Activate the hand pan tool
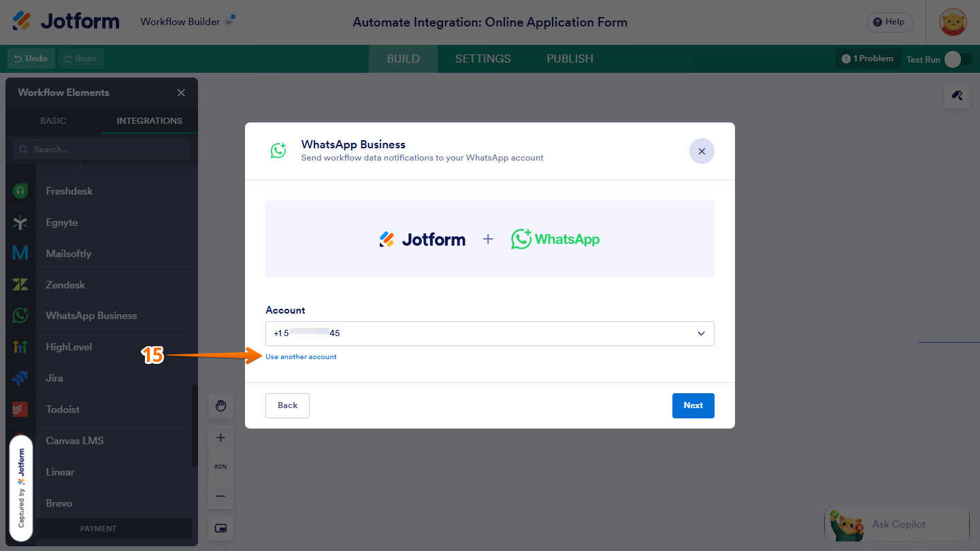Screen dimensions: 980x551 click(220, 406)
